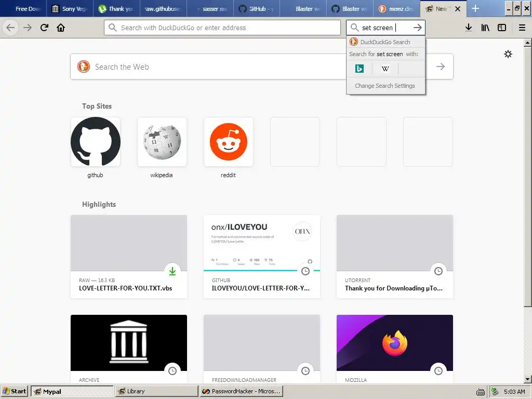Image resolution: width=532 pixels, height=399 pixels.
Task: Focus the address bar field
Action: tap(222, 28)
